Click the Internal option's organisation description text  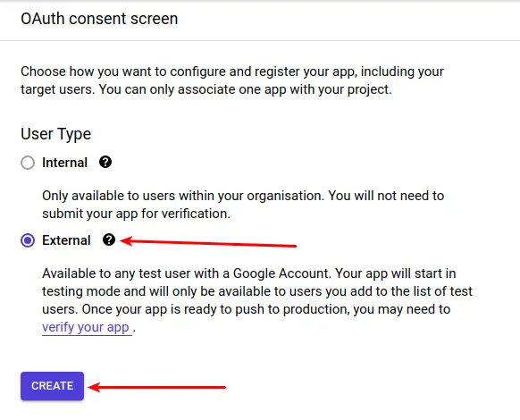click(x=243, y=205)
